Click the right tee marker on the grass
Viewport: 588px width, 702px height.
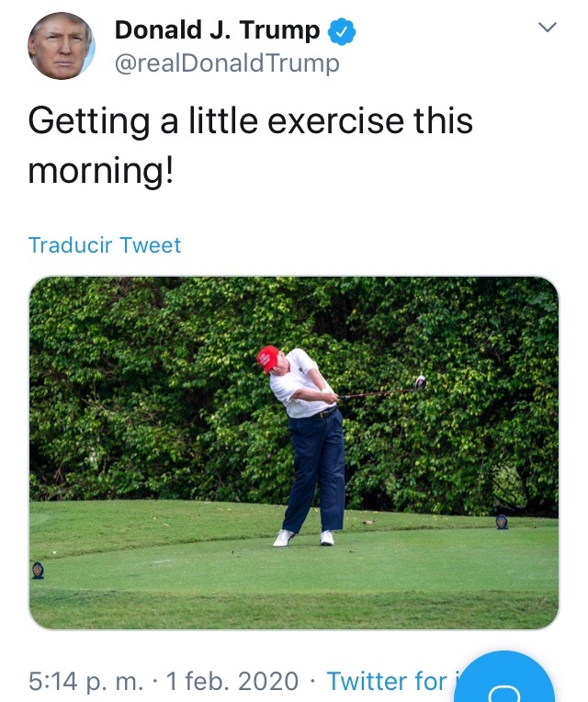pos(502,522)
